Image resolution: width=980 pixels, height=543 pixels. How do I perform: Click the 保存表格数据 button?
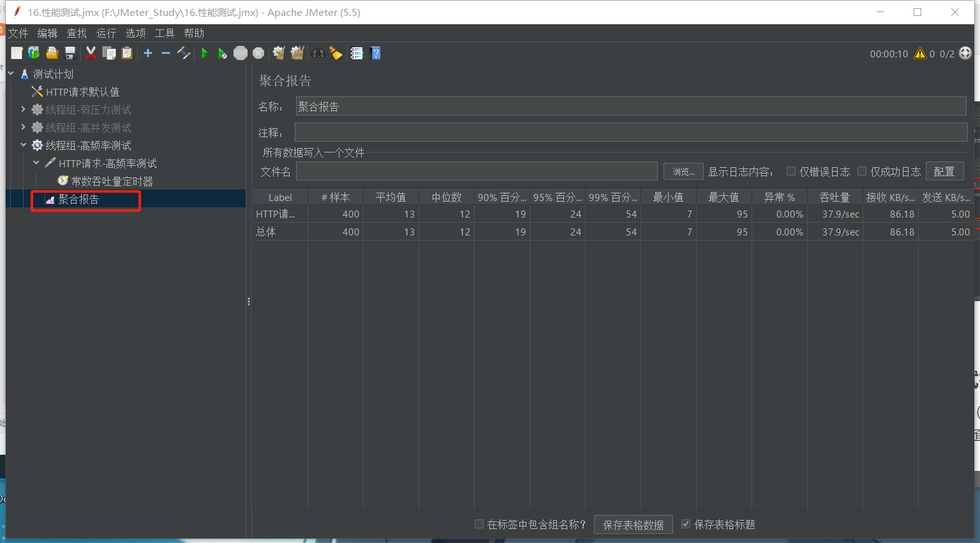click(634, 524)
